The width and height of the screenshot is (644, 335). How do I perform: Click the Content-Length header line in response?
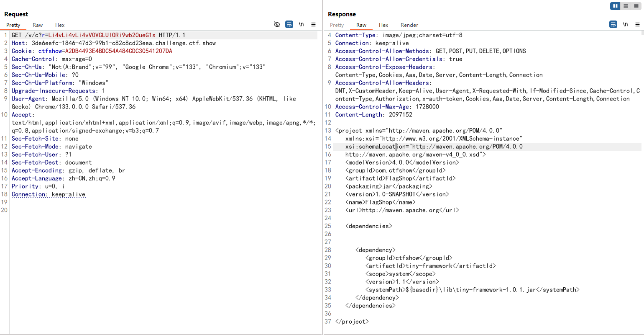click(373, 115)
